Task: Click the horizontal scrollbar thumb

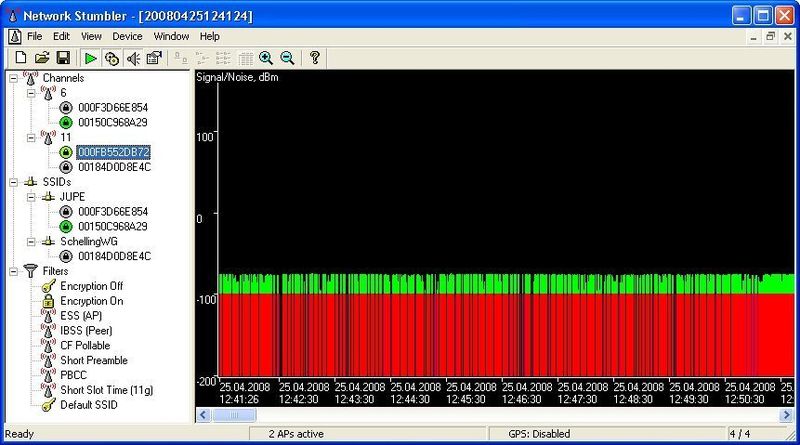Action: point(234,415)
